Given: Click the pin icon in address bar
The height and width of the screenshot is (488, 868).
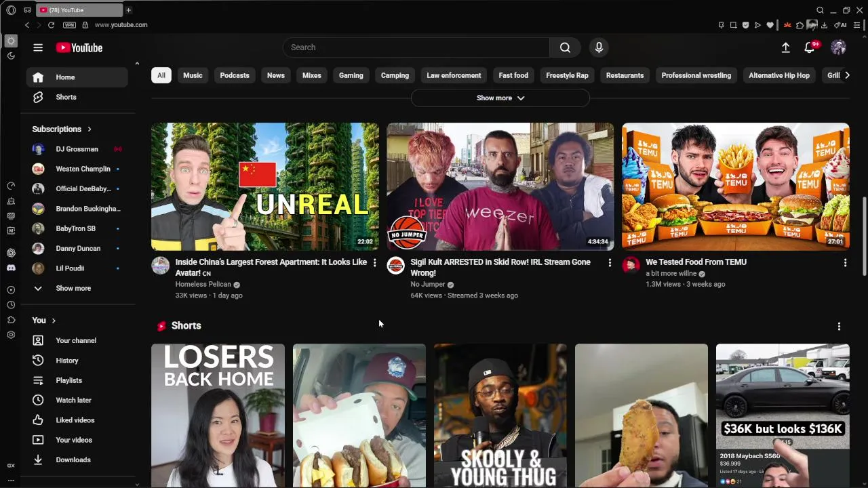Looking at the screenshot, I should pos(721,25).
